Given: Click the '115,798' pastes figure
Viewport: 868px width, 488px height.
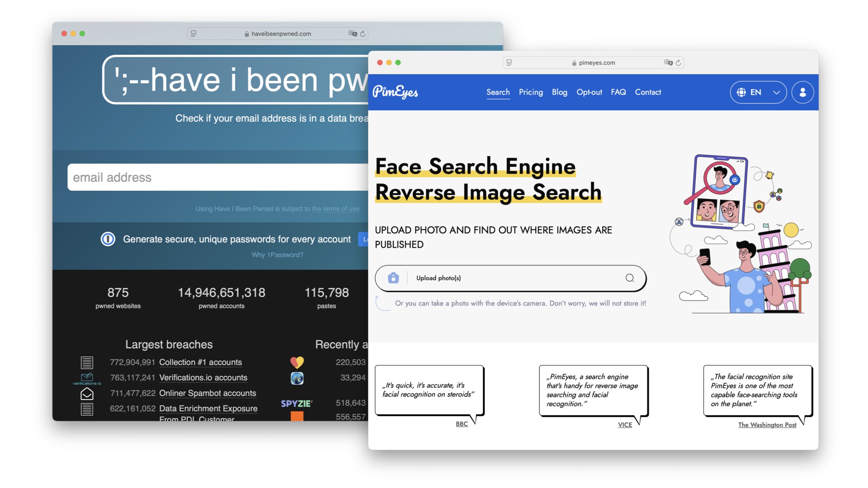Looking at the screenshot, I should point(326,293).
